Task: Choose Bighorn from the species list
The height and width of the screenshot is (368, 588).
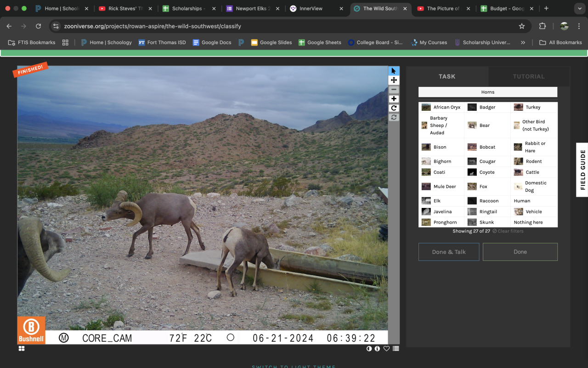Action: (441, 161)
